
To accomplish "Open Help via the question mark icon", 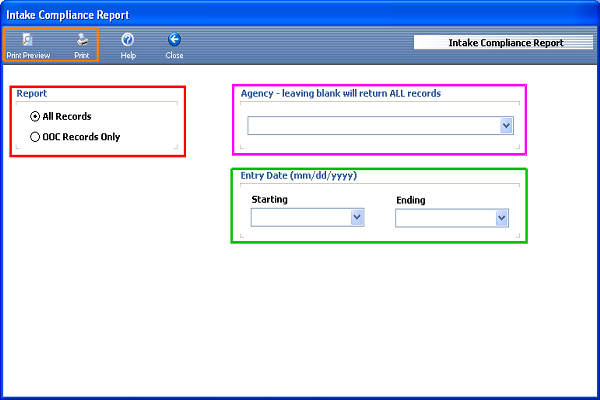I will point(128,40).
